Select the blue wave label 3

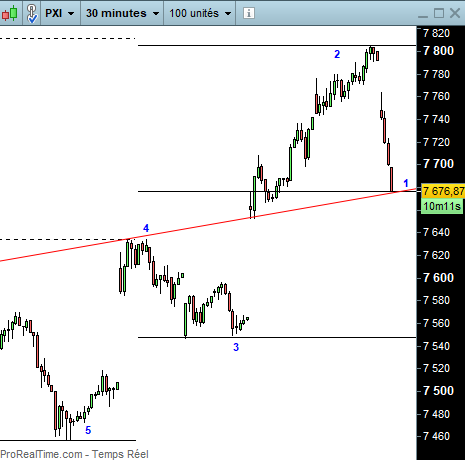tap(236, 347)
